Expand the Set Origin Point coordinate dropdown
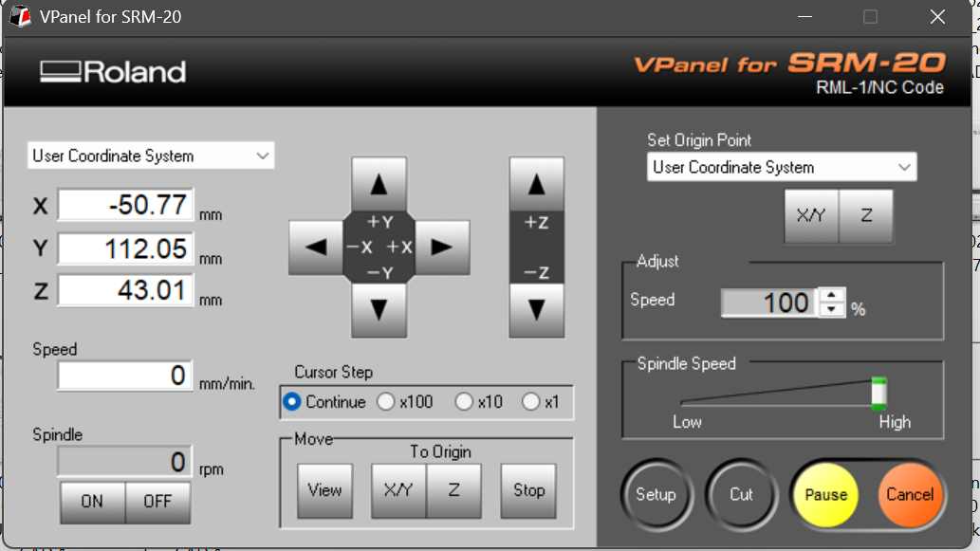980x551 pixels. [x=782, y=167]
